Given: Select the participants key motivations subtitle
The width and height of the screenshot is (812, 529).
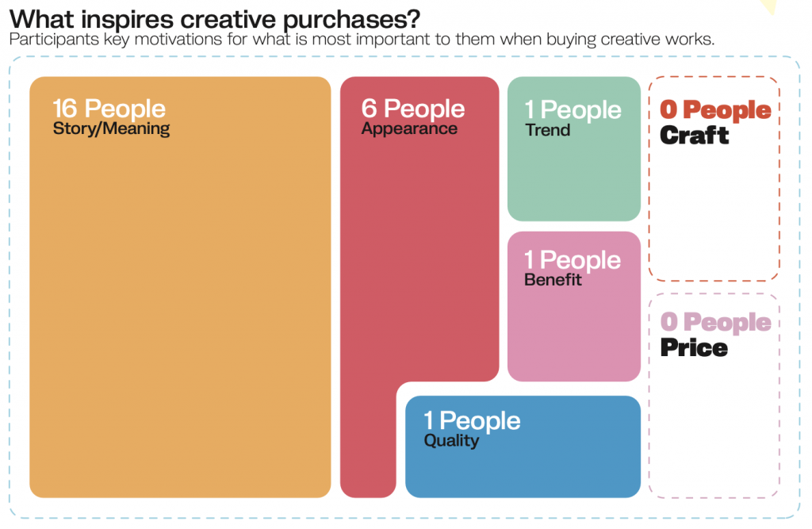Looking at the screenshot, I should [x=362, y=40].
